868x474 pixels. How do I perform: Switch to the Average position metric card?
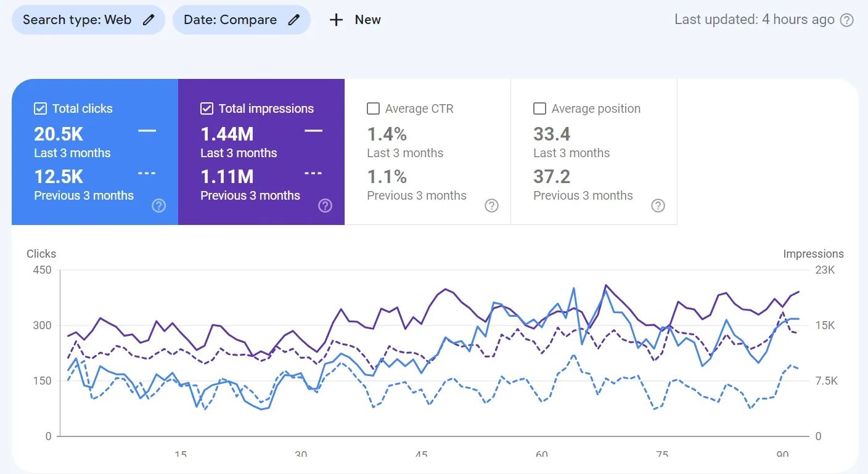[x=594, y=151]
